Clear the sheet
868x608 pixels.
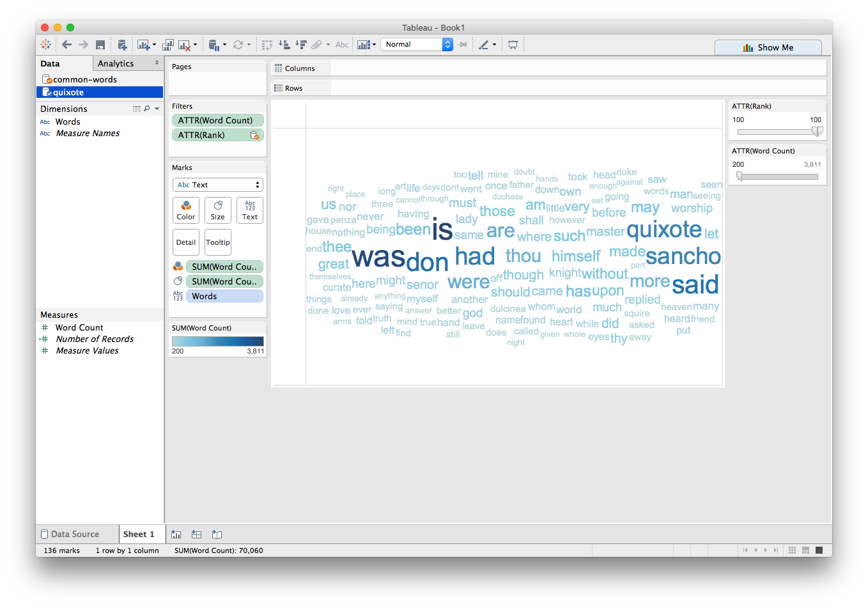tap(184, 45)
